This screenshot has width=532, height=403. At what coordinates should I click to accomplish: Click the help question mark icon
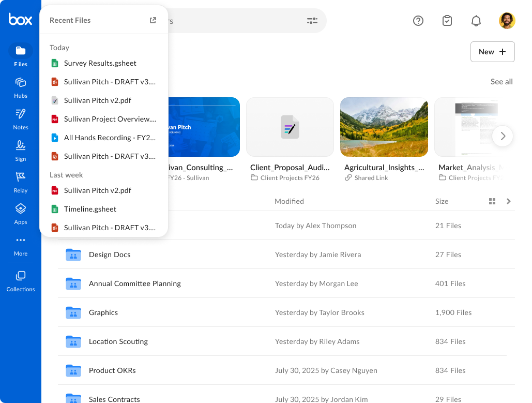418,21
